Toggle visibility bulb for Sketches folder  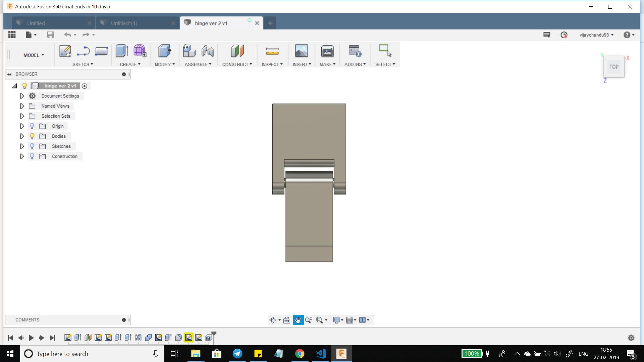click(32, 146)
